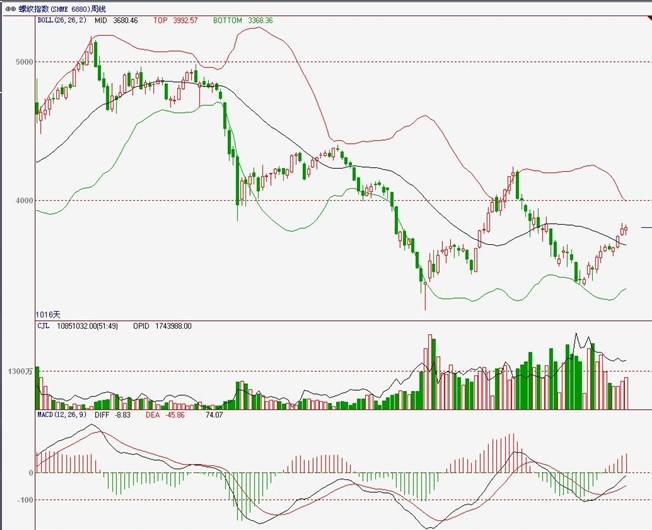Click the DIFF value -8.83
652x530 pixels.
123,415
